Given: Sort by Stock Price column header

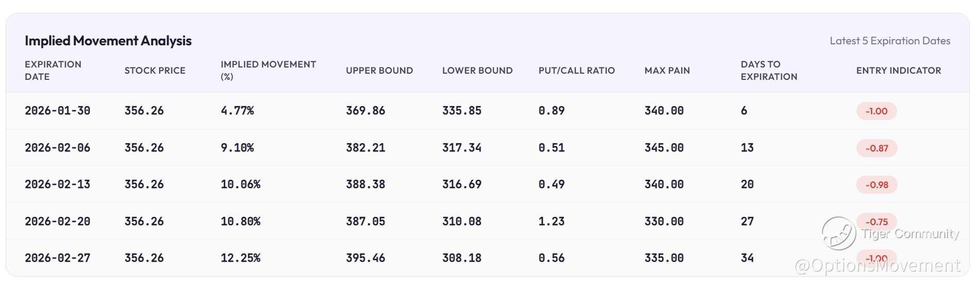Looking at the screenshot, I should [154, 71].
